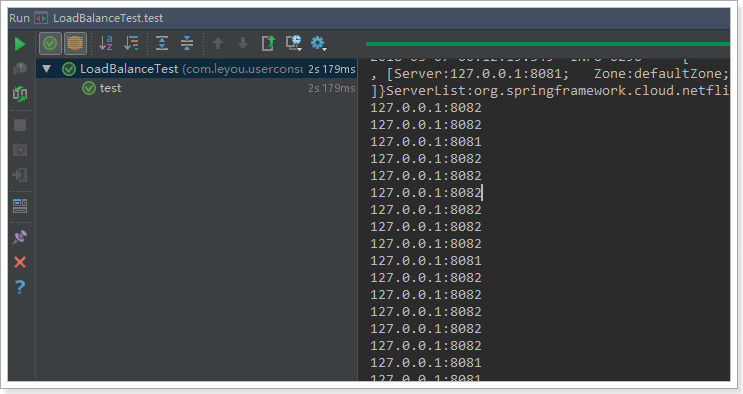Open the test runner settings gear

(x=318, y=43)
